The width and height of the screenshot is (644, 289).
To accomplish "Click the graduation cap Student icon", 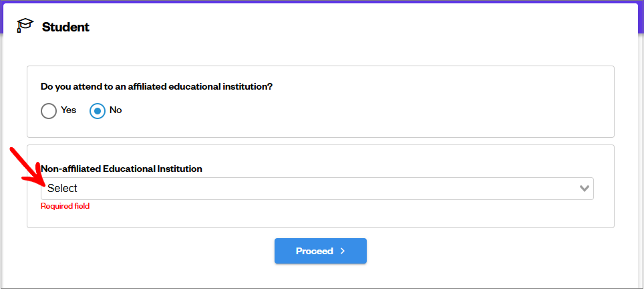I will [x=25, y=25].
